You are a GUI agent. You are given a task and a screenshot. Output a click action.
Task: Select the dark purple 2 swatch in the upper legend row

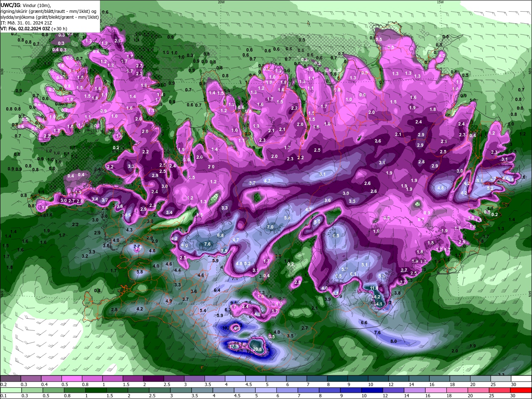click(153, 379)
